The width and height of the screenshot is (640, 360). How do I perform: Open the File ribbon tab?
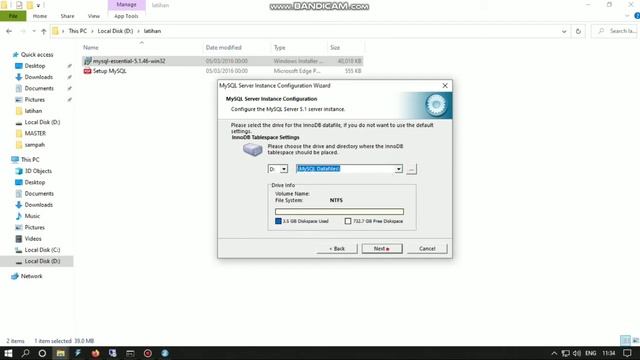(x=13, y=16)
